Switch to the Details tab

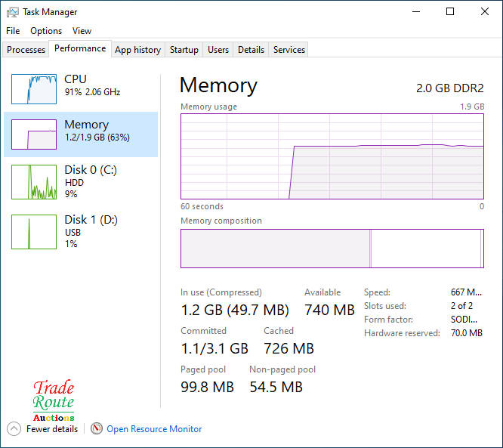[x=251, y=50]
